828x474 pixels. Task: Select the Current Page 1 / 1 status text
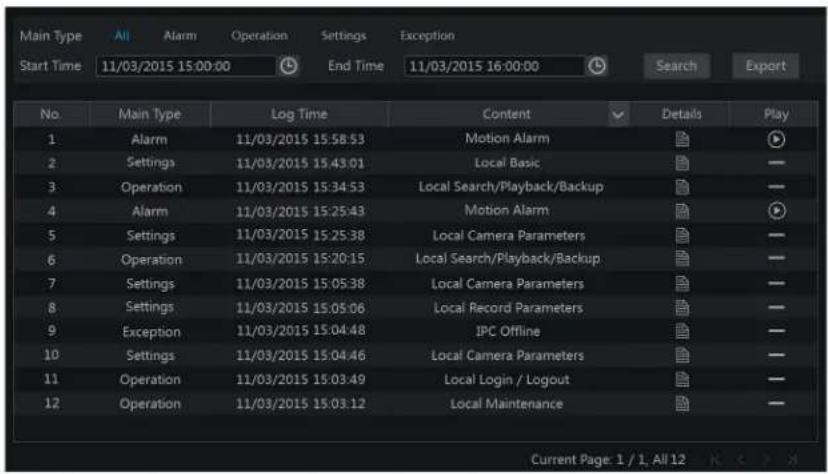tap(608, 460)
